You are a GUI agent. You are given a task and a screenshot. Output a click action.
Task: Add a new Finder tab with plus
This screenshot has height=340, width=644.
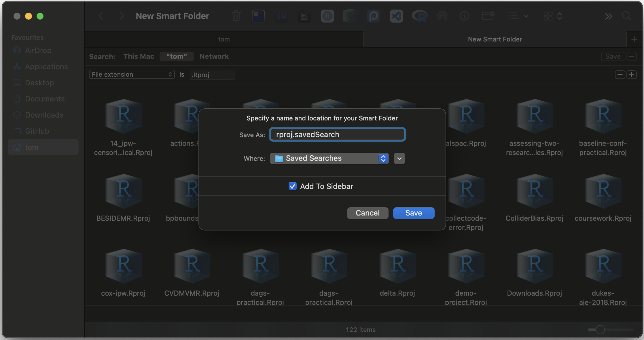[634, 39]
